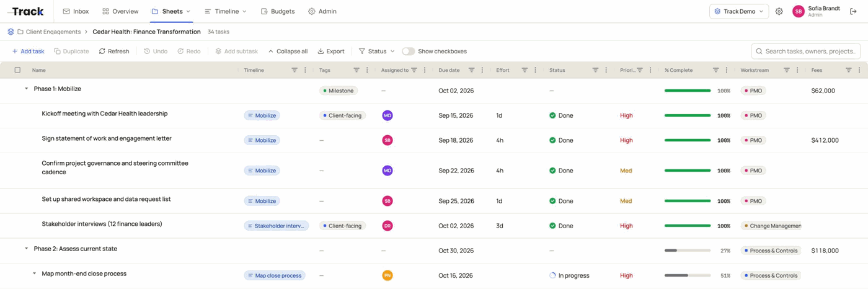Collapse the Phase 1: Mobilize group
The image size is (868, 289).
click(26, 89)
